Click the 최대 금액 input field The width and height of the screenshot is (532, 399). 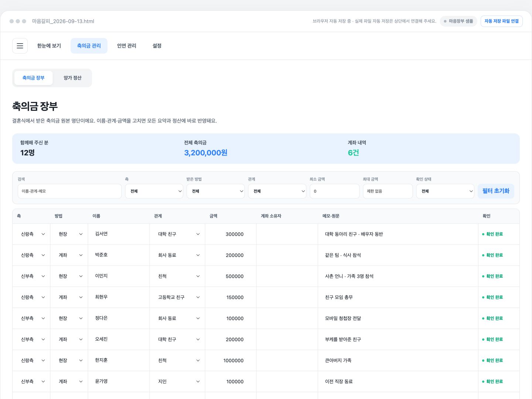click(388, 191)
